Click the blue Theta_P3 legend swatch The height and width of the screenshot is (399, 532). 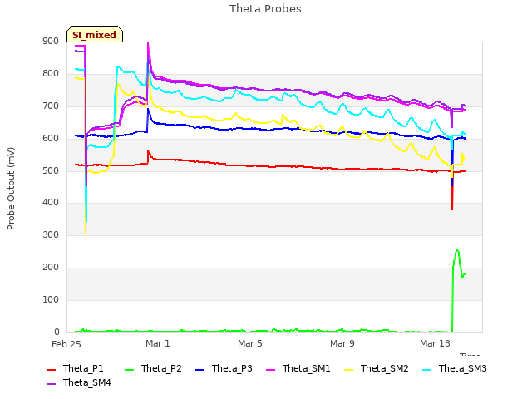(200, 369)
